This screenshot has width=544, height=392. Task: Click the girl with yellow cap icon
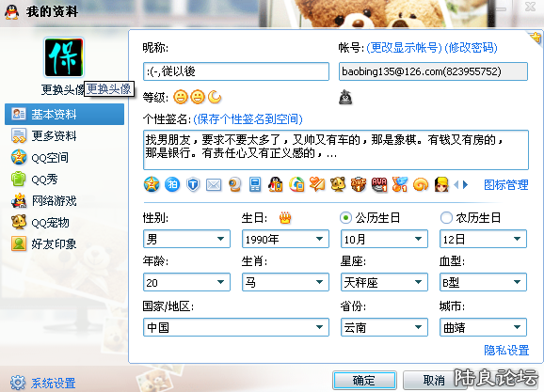pos(441,185)
